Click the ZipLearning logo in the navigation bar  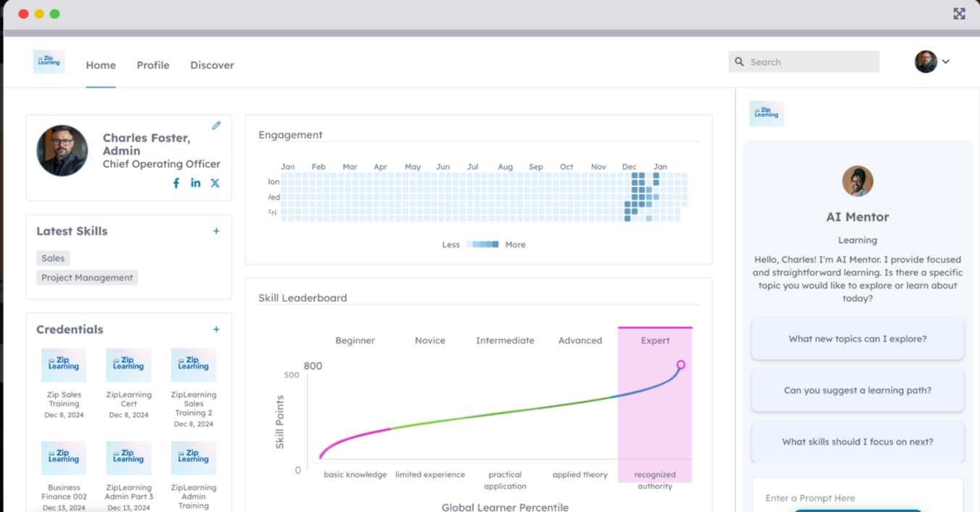click(49, 62)
